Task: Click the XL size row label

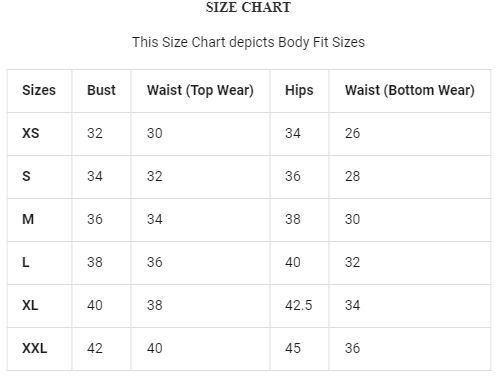Action: [30, 305]
